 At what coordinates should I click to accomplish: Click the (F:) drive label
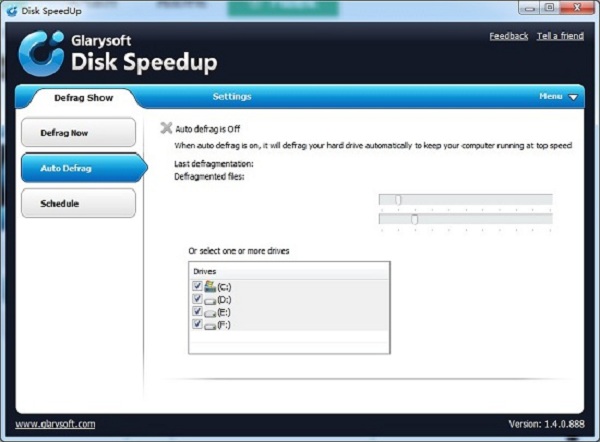click(x=224, y=325)
